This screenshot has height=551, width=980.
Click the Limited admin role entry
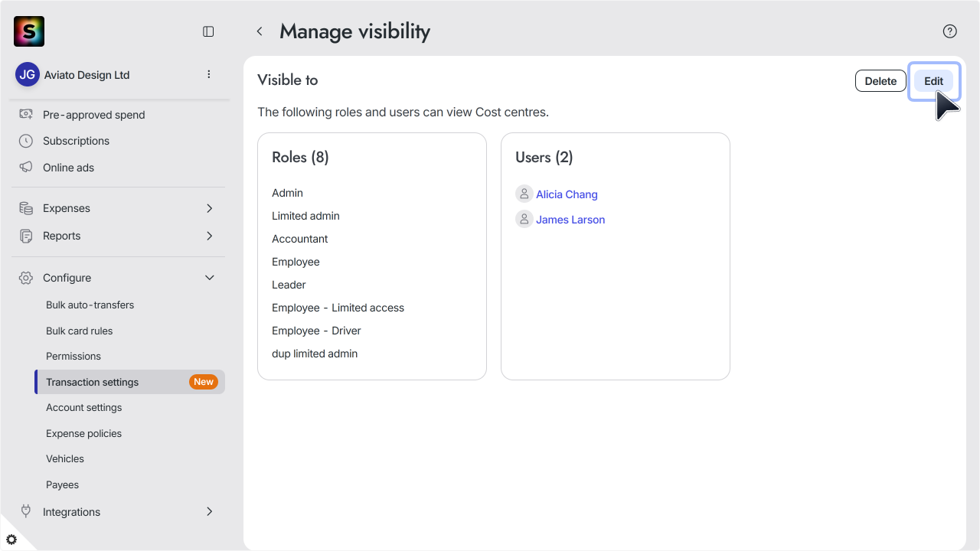305,216
